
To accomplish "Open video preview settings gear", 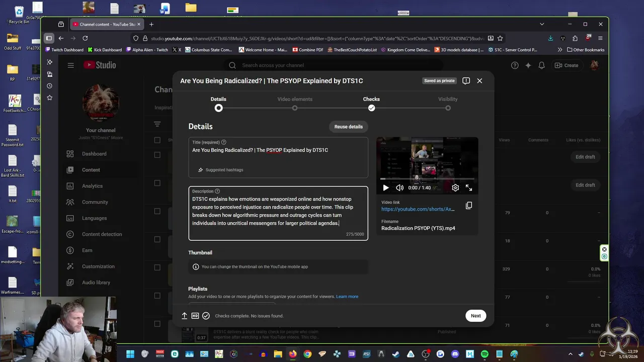I will point(455,188).
